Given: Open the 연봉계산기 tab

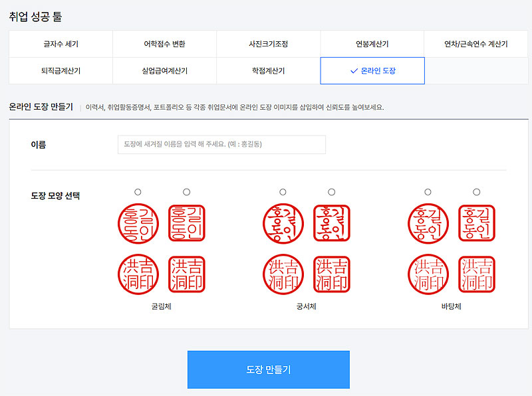Looking at the screenshot, I should 372,43.
